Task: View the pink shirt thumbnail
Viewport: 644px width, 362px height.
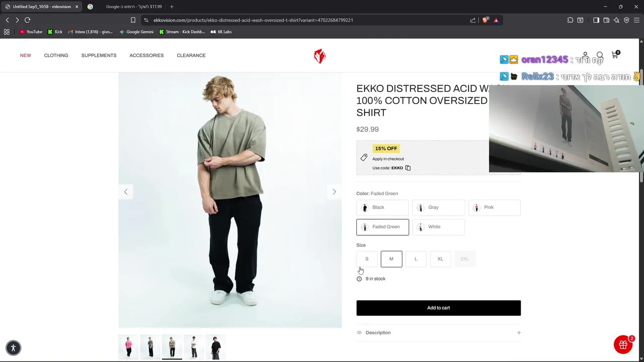Action: [128, 346]
